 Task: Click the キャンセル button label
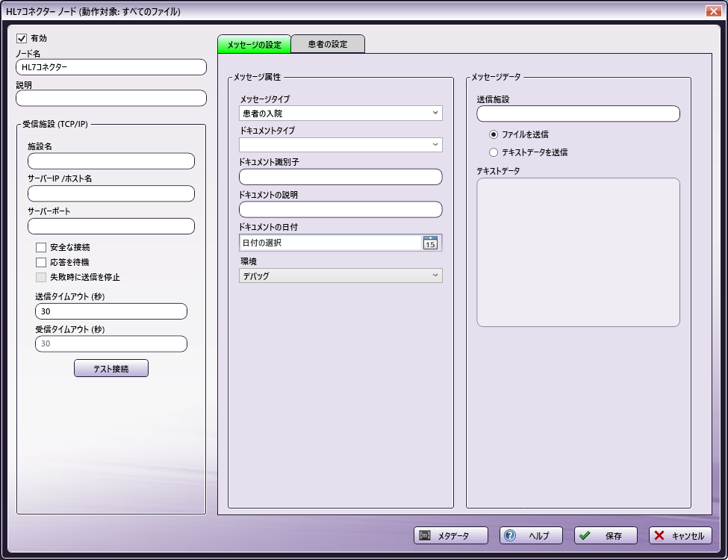(x=688, y=536)
